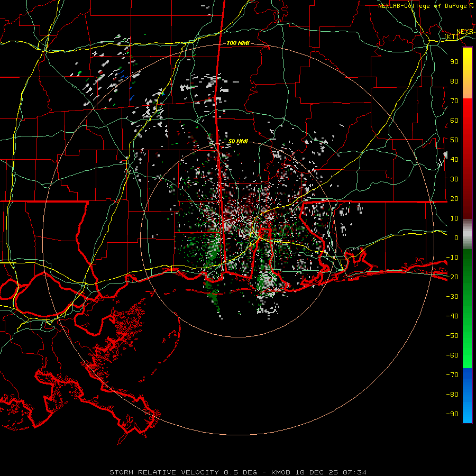Click the 10 value on velocity colorbar
This screenshot has height=476, width=476.
click(x=454, y=218)
